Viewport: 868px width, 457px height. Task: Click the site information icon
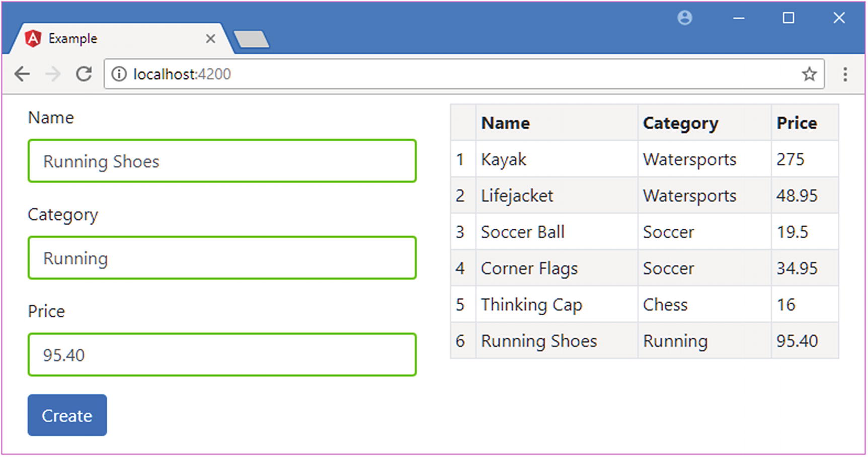[119, 74]
